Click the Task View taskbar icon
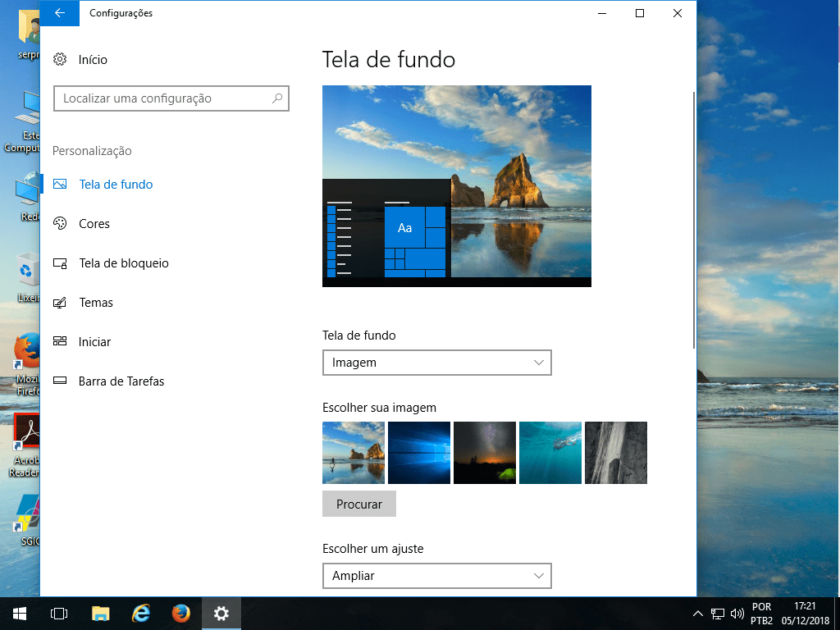 coord(58,613)
